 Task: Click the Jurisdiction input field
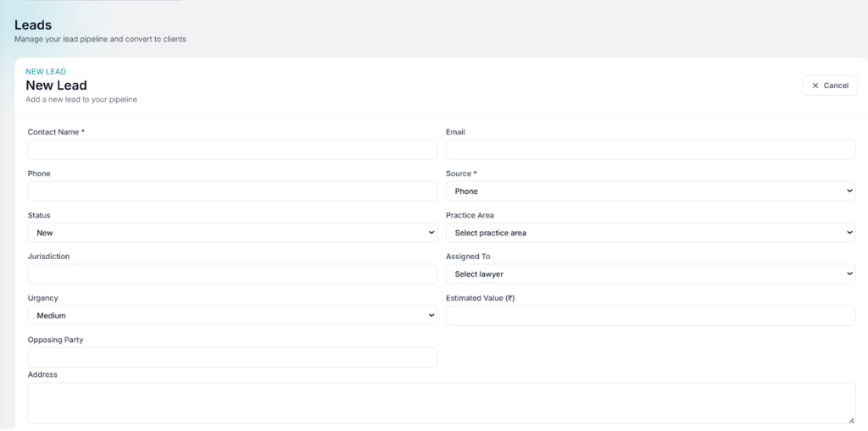[231, 274]
